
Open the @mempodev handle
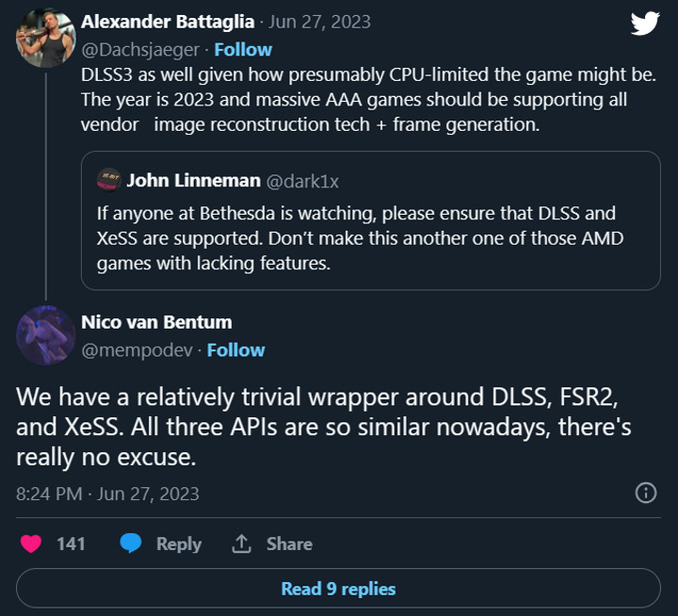click(137, 349)
